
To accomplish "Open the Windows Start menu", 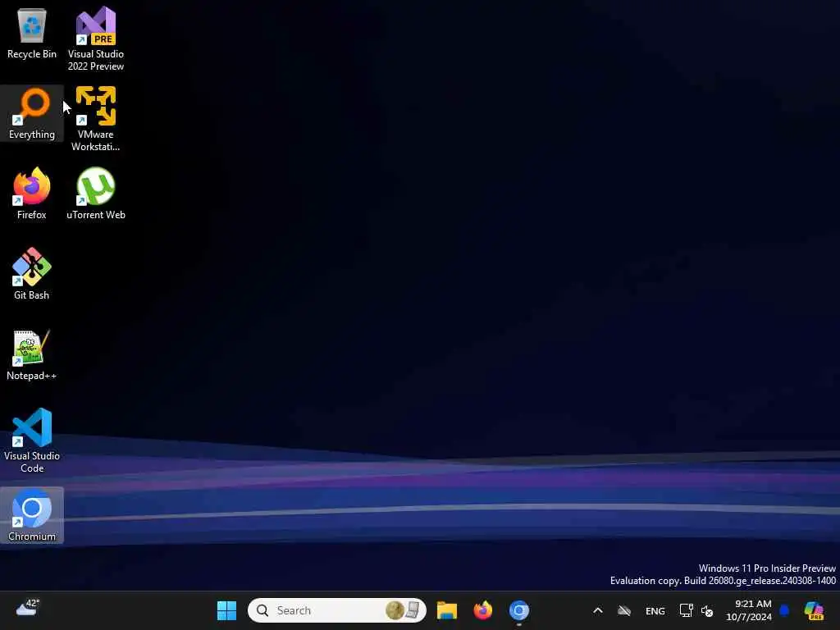I will pos(226,610).
